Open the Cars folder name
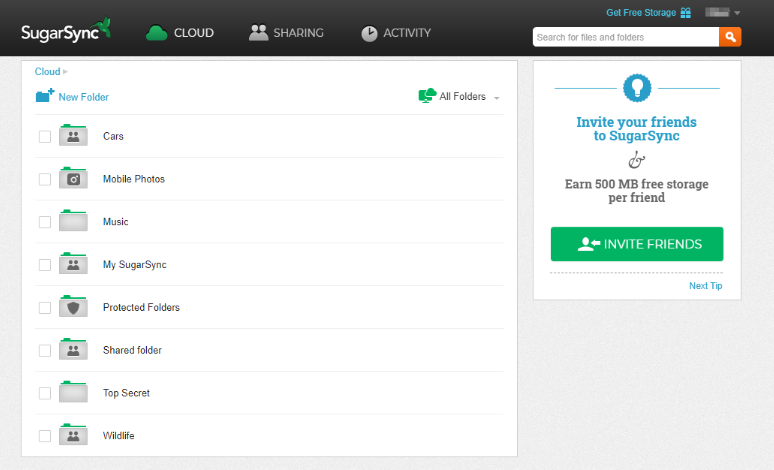774x470 pixels. (113, 136)
